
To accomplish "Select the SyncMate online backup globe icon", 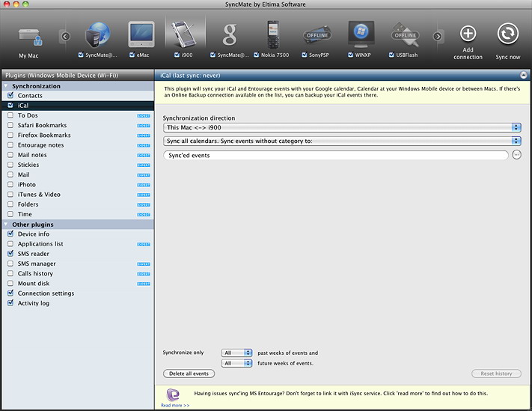I will coord(98,34).
